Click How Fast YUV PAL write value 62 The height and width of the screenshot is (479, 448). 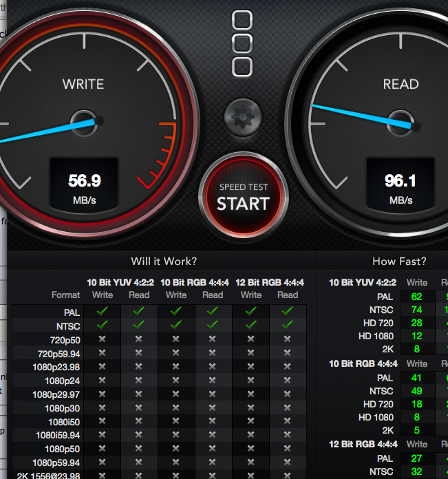[x=416, y=297]
